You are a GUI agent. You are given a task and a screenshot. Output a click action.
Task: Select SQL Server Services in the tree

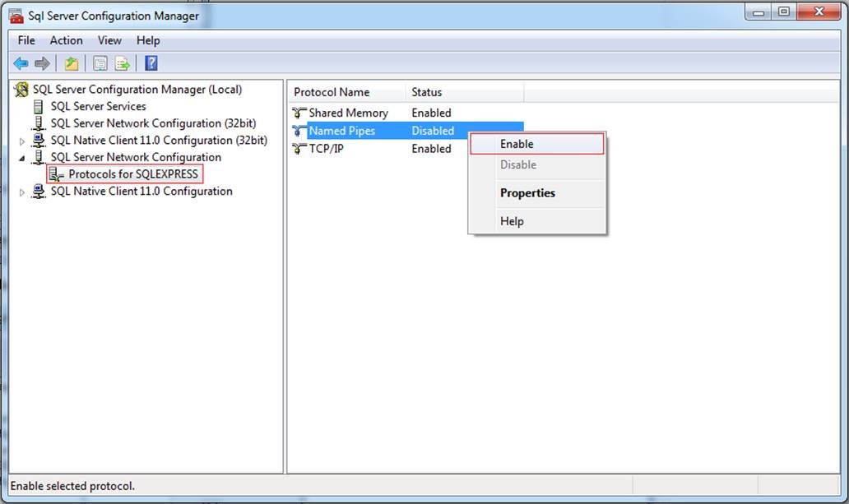(98, 106)
